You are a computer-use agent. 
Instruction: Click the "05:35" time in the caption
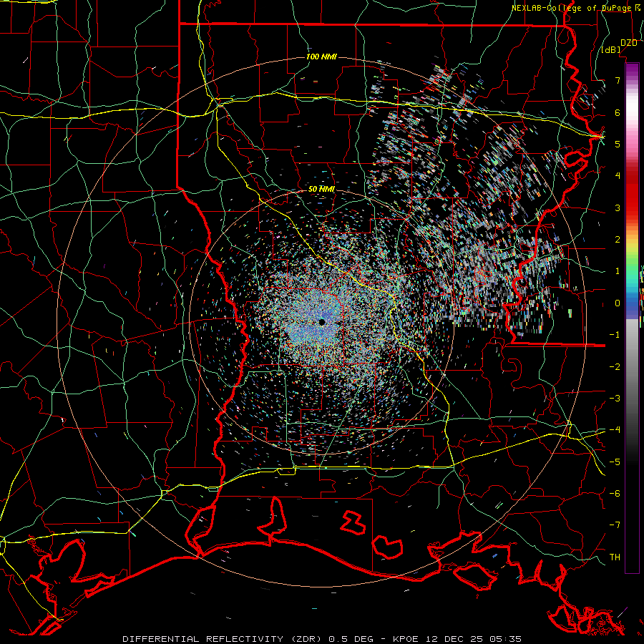coord(507,639)
